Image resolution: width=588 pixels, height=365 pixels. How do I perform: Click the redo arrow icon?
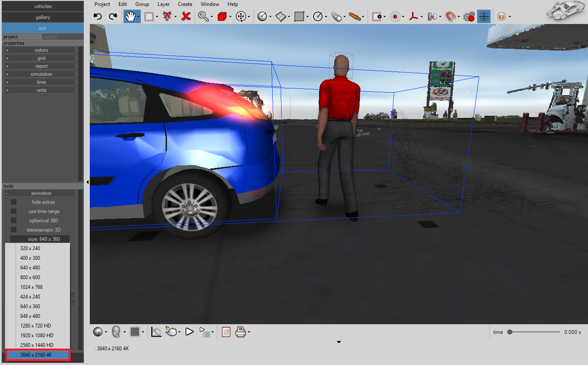pyautogui.click(x=113, y=16)
